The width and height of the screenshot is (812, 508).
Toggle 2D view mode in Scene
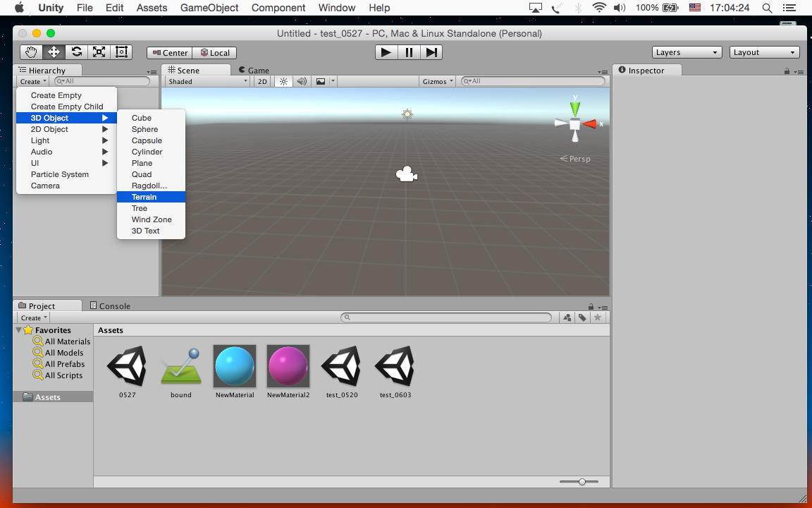point(262,81)
